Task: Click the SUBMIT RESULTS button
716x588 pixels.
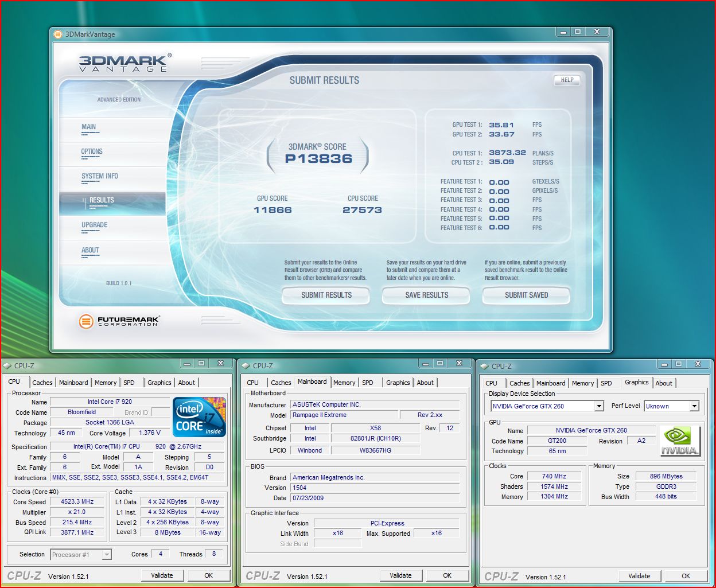Action: coord(326,295)
